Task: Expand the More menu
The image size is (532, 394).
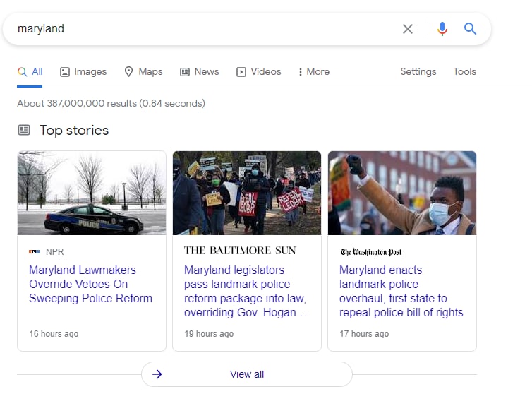Action: (314, 71)
